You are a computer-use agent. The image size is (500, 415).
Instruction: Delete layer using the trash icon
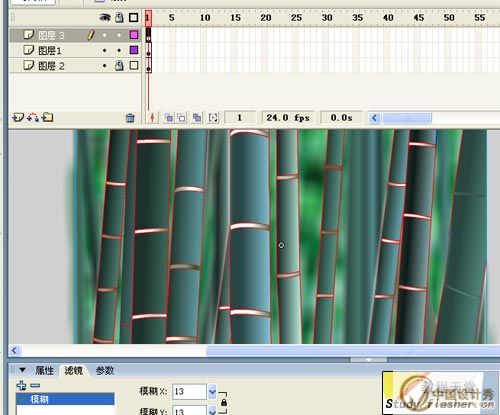pos(130,118)
